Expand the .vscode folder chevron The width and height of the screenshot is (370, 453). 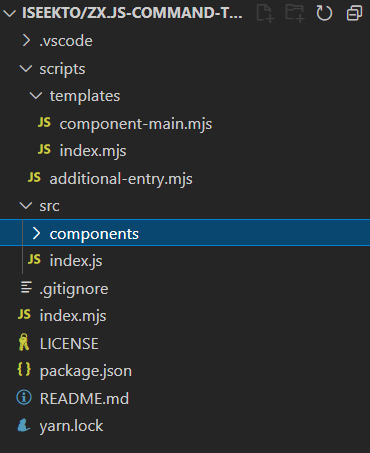pos(26,41)
